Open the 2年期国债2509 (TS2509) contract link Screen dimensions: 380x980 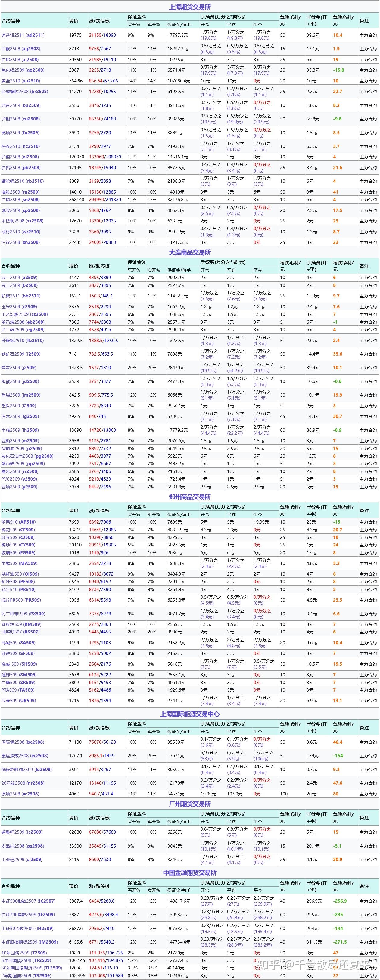pyautogui.click(x=26, y=976)
